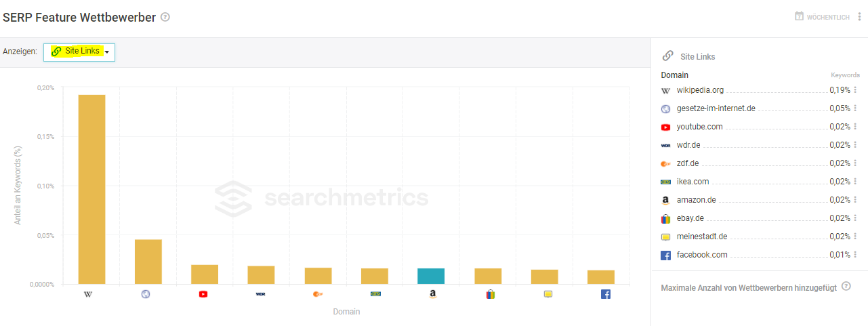This screenshot has width=868, height=326.
Task: Select the ikea.com row in list
Action: (760, 181)
